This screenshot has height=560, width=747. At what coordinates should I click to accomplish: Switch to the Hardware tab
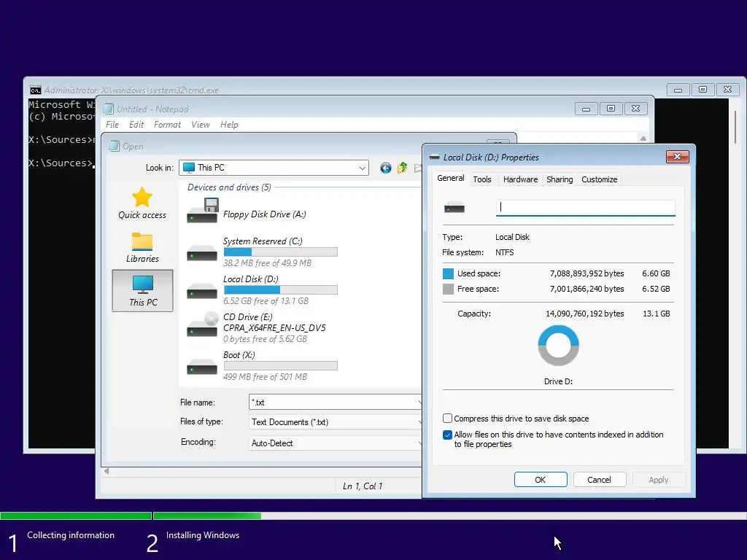pos(520,179)
